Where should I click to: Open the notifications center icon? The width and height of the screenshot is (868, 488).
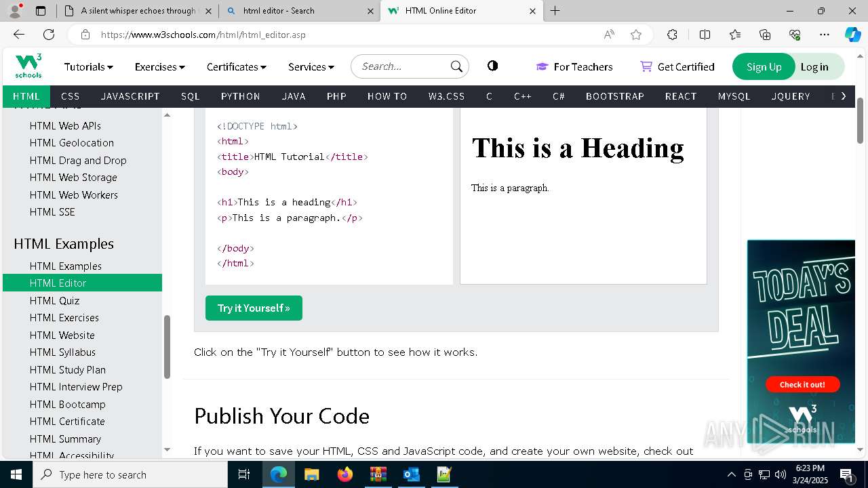846,474
